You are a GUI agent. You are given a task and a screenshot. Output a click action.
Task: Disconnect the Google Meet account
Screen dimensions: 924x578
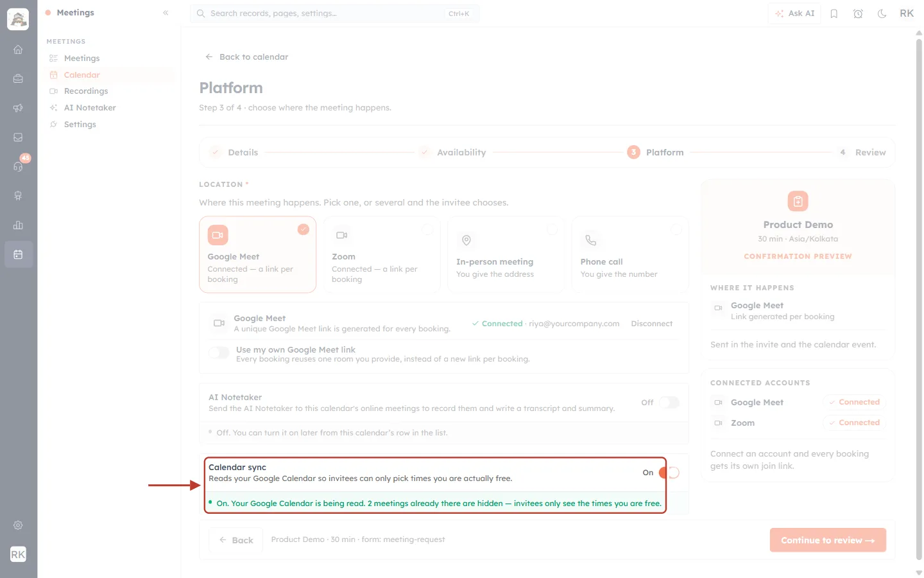click(652, 324)
